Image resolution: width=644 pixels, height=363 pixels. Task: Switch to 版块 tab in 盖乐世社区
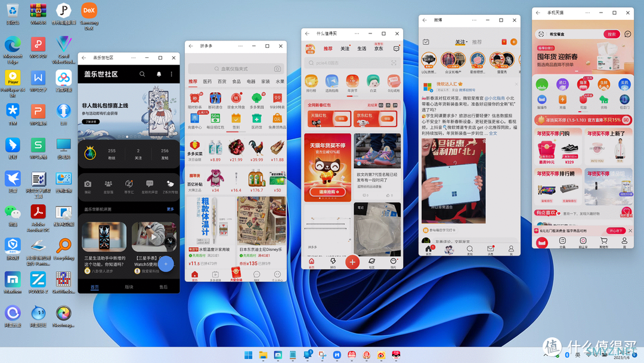[129, 287]
